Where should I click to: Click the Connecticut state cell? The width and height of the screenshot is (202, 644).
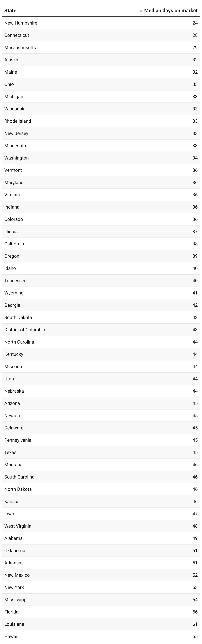[17, 35]
